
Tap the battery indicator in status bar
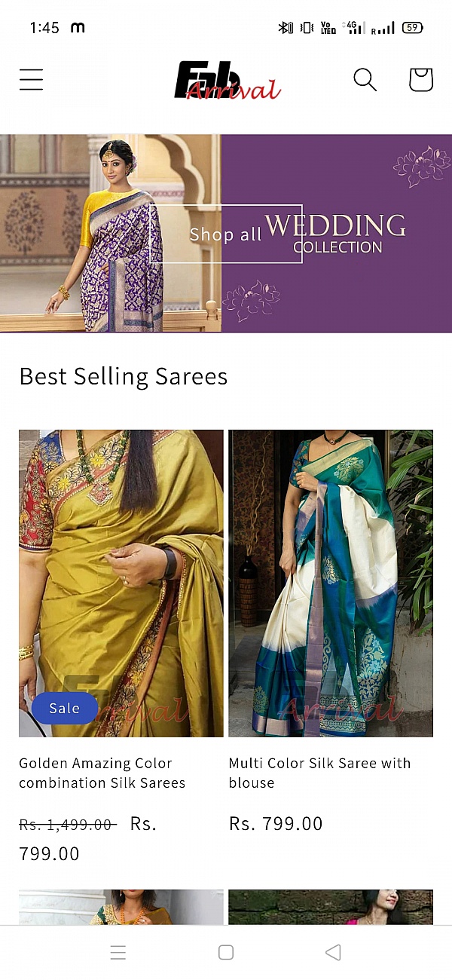pos(412,28)
